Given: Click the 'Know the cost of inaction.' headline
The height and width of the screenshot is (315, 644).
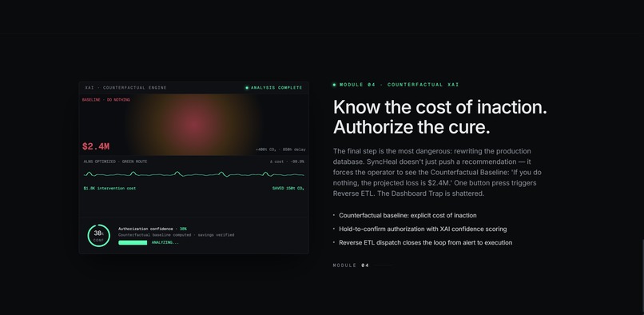Looking at the screenshot, I should [x=440, y=107].
